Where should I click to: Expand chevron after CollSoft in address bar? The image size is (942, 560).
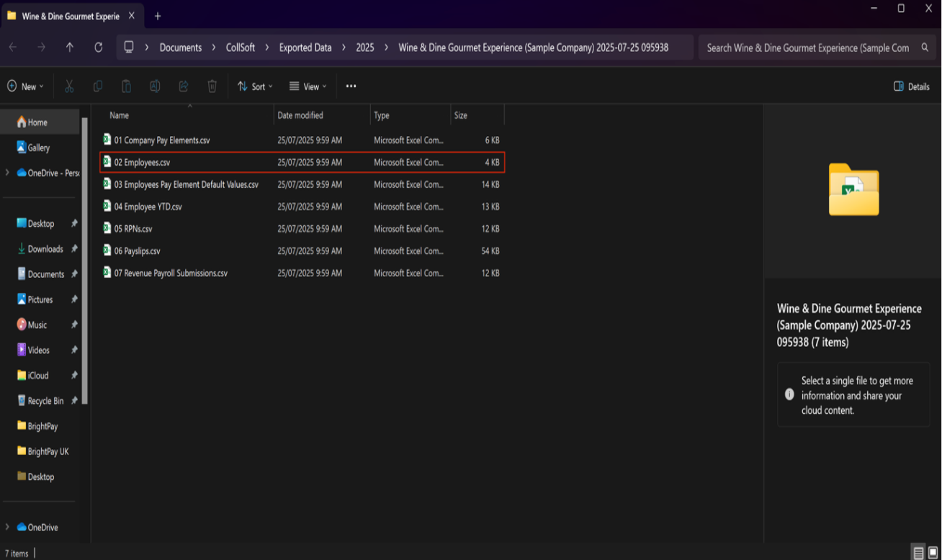point(266,48)
